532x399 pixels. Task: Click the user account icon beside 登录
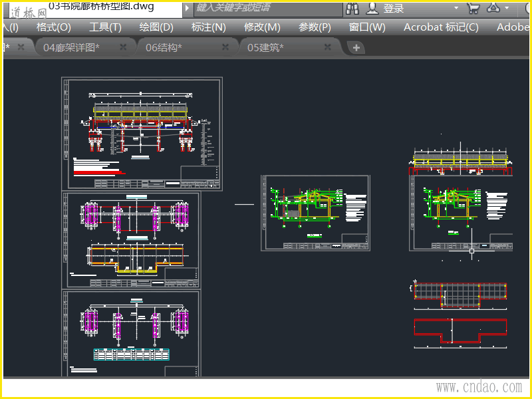372,8
